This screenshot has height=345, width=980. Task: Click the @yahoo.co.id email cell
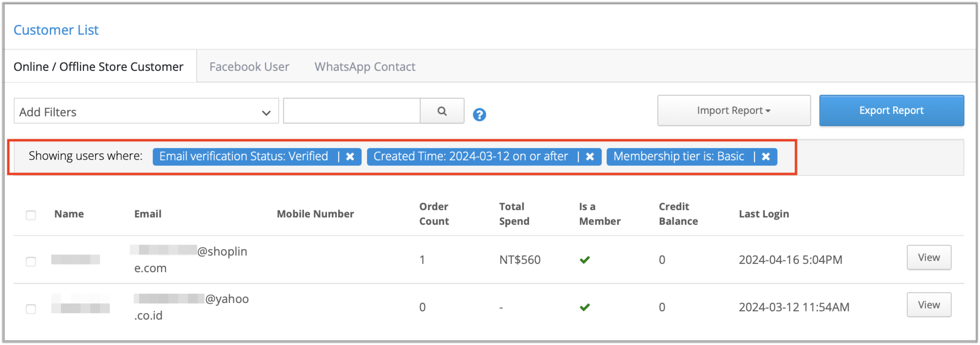tap(191, 307)
